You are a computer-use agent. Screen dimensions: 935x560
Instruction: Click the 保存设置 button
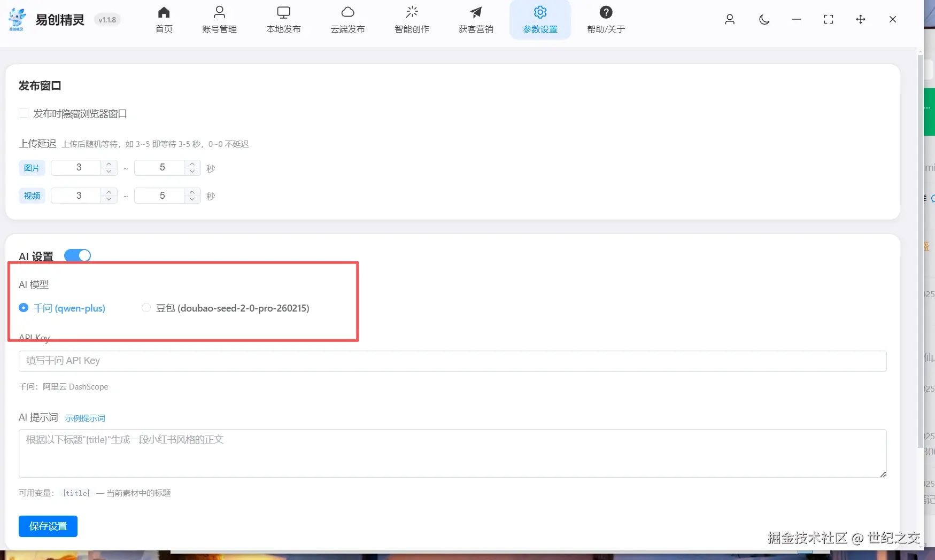click(x=48, y=526)
